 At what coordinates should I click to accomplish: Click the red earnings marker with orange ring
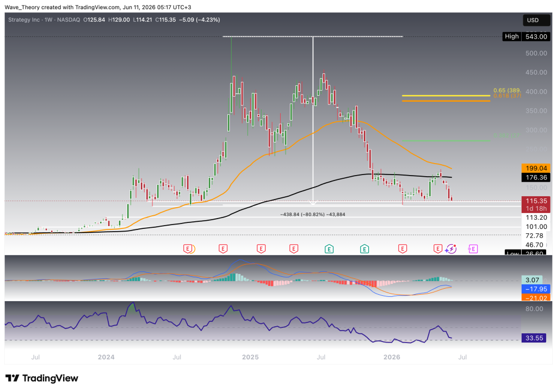188,249
